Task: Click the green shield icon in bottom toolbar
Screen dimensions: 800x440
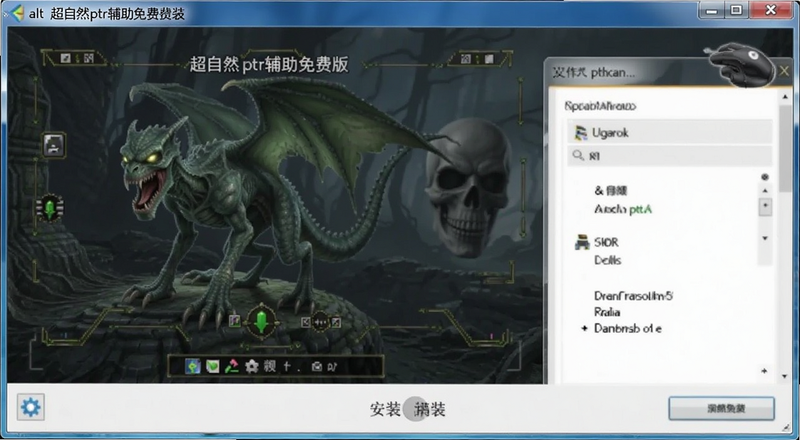Action: pos(212,366)
